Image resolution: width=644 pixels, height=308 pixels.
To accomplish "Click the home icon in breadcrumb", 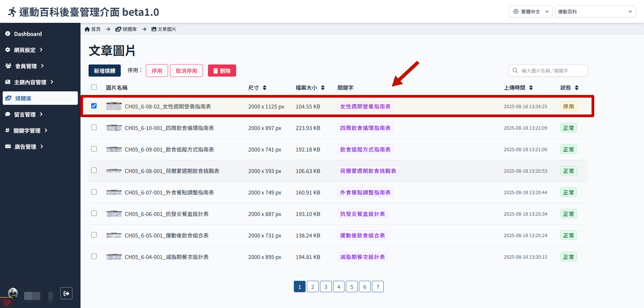I will tap(87, 29).
